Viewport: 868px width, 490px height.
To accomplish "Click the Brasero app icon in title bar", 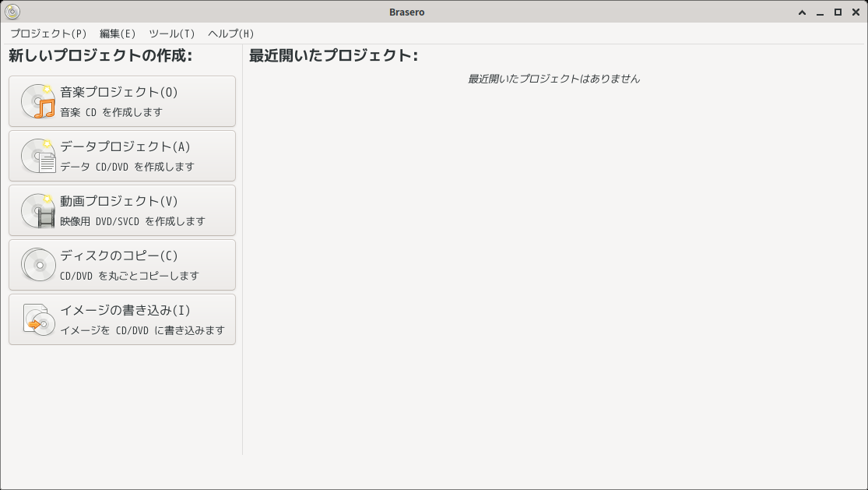I will pos(12,12).
